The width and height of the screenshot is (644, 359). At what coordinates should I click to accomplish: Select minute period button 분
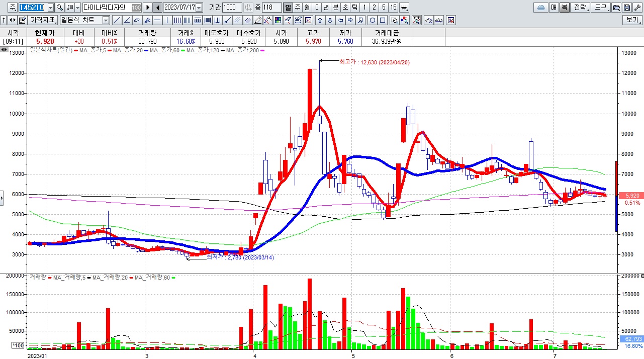[x=336, y=8]
